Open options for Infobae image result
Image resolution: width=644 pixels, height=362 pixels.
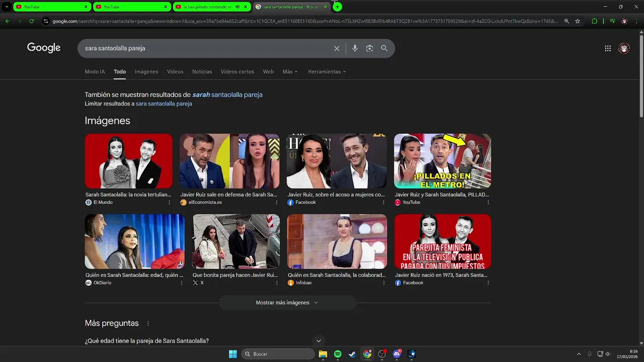pos(384,283)
